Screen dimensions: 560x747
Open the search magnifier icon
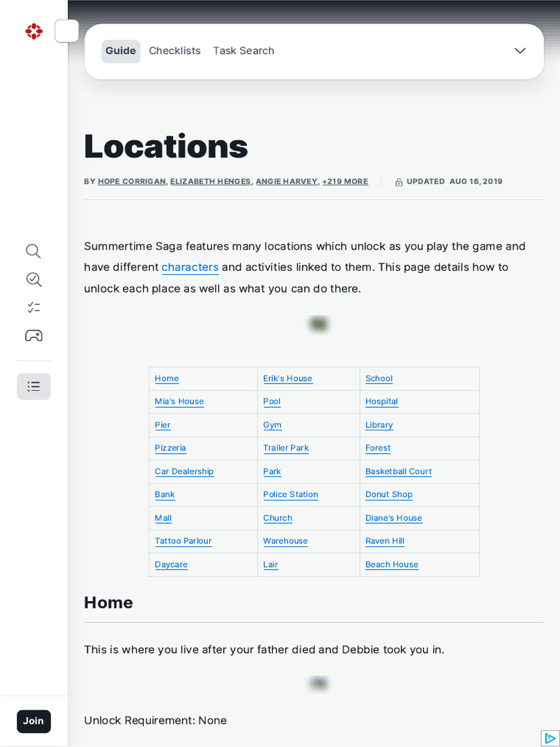point(34,251)
